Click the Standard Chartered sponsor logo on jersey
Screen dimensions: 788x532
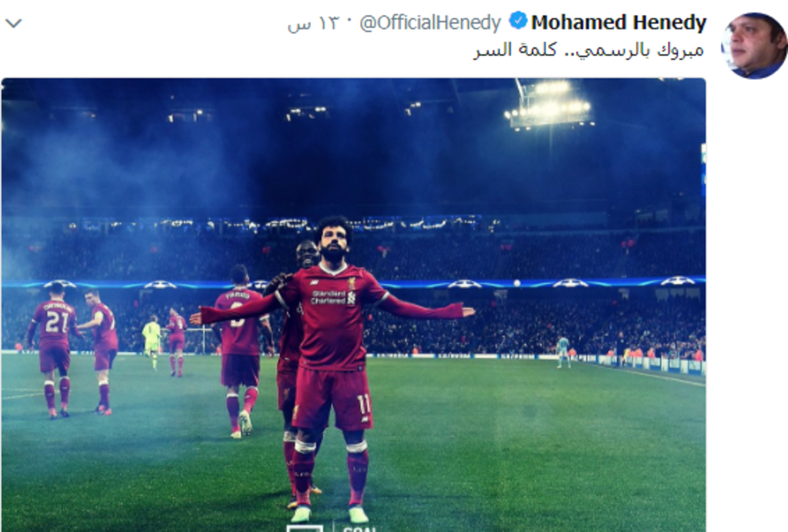point(328,297)
